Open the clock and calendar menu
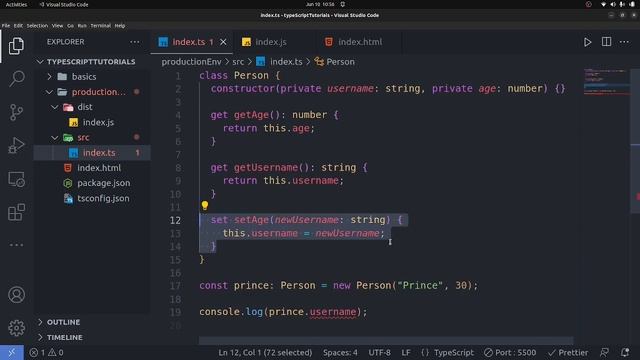 pos(320,4)
